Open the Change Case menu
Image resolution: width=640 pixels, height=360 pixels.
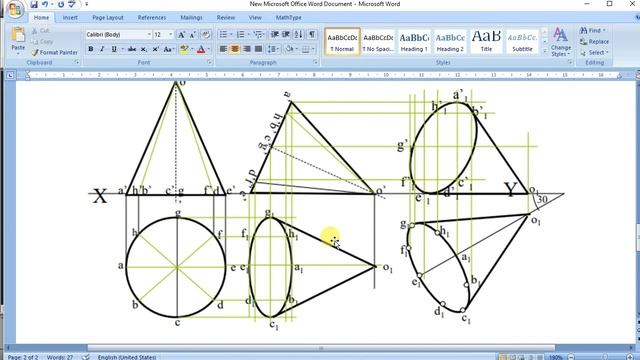point(168,49)
